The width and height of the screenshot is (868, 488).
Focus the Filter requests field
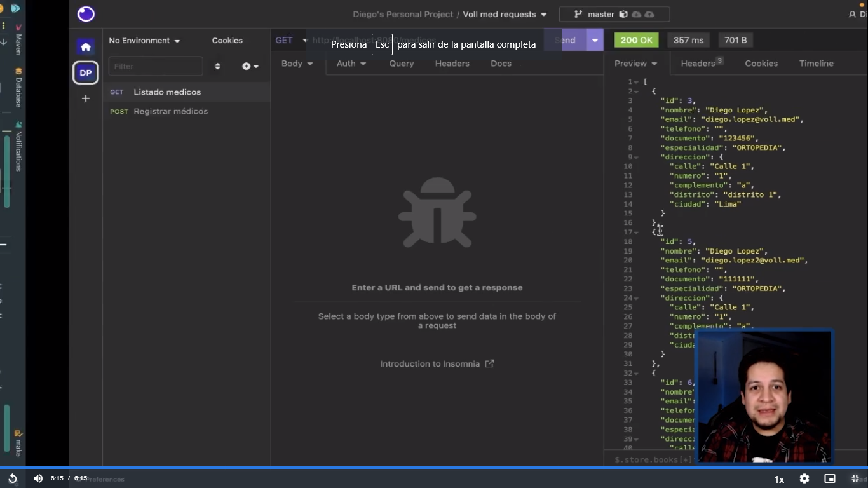[x=156, y=66]
